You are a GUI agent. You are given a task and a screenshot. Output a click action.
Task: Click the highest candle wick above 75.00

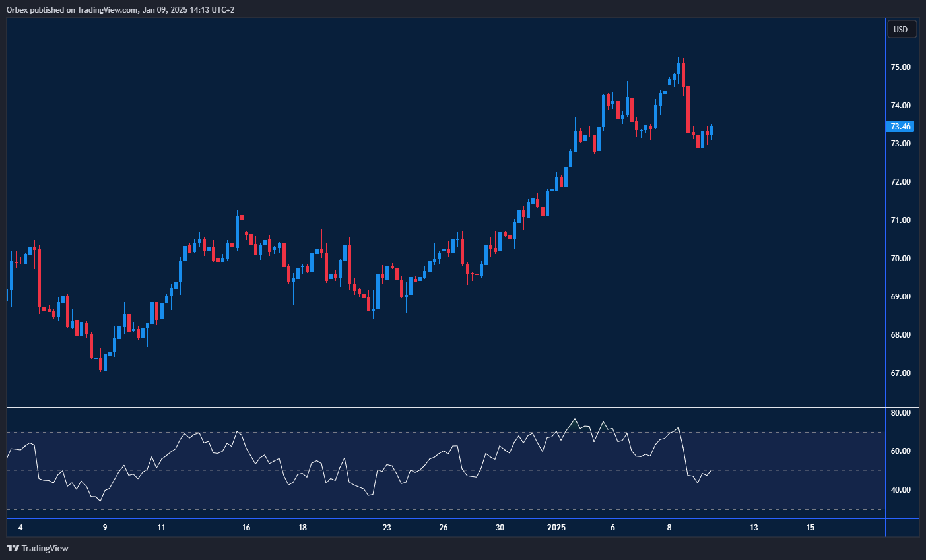click(x=678, y=59)
